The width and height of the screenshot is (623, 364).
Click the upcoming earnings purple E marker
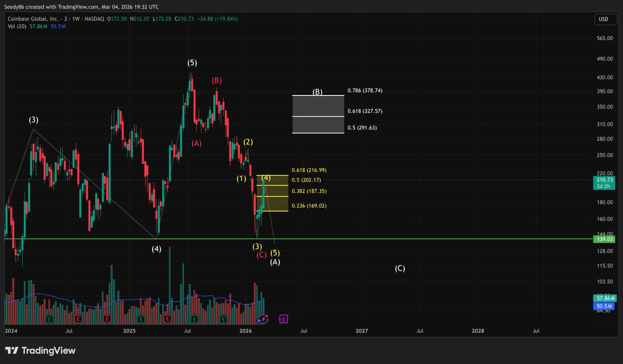tap(285, 319)
